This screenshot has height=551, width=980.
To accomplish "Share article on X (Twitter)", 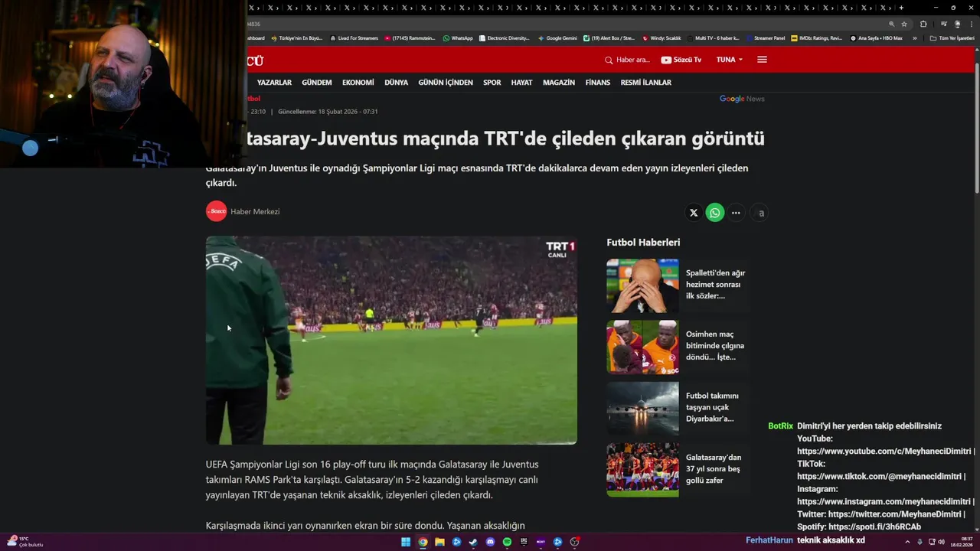I will click(694, 213).
